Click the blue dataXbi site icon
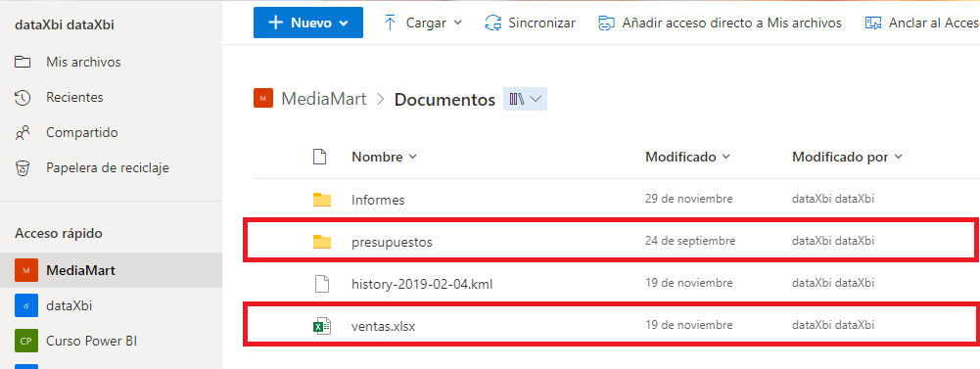This screenshot has width=980, height=369. coord(26,306)
